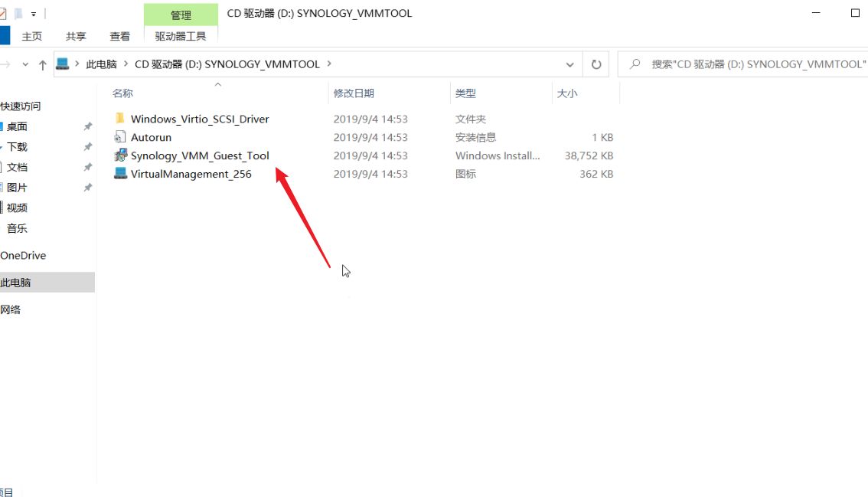Unpin 桌面 using its pin icon
The image size is (868, 497).
coord(87,126)
